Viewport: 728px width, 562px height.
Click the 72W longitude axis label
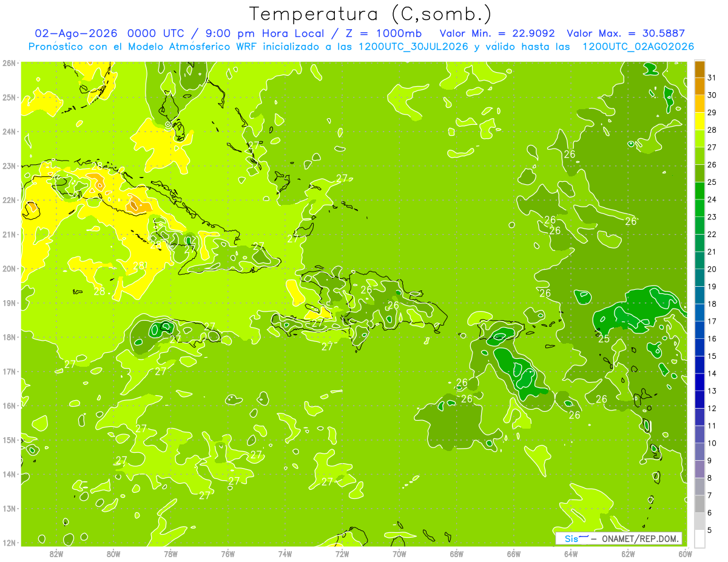point(342,554)
